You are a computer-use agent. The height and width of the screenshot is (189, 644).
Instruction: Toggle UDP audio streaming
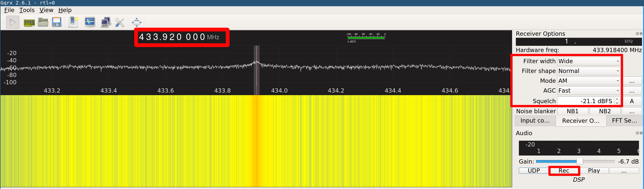pos(534,171)
